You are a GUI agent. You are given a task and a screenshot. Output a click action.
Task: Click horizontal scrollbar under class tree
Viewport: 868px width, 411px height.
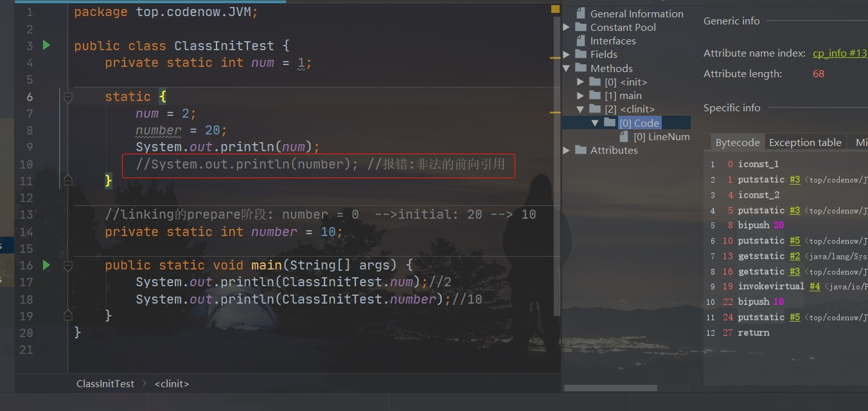[x=610, y=388]
